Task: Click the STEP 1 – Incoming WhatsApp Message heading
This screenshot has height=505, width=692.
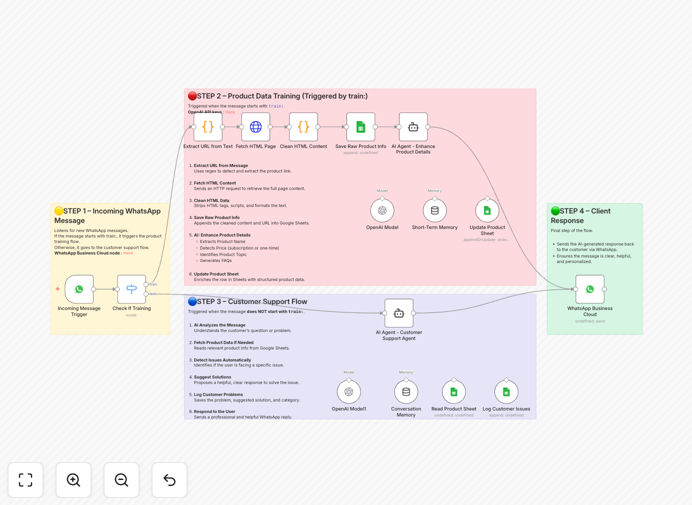Action: [107, 215]
